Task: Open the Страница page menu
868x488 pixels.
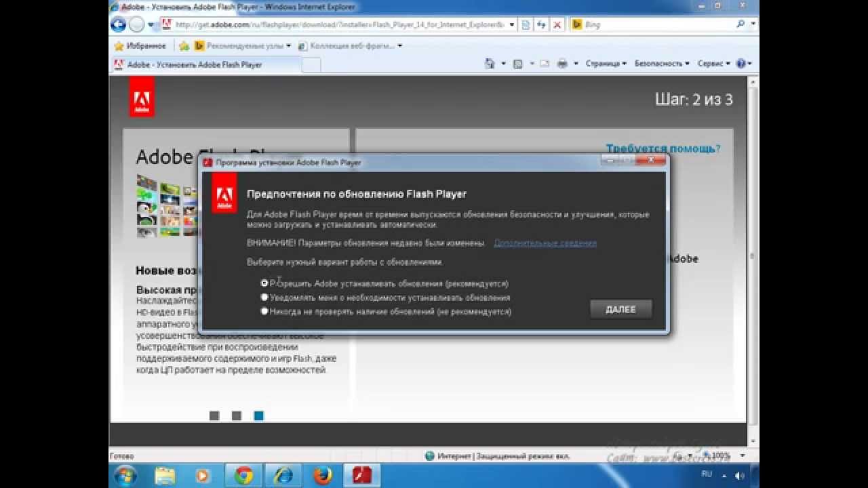Action: pyautogui.click(x=606, y=64)
